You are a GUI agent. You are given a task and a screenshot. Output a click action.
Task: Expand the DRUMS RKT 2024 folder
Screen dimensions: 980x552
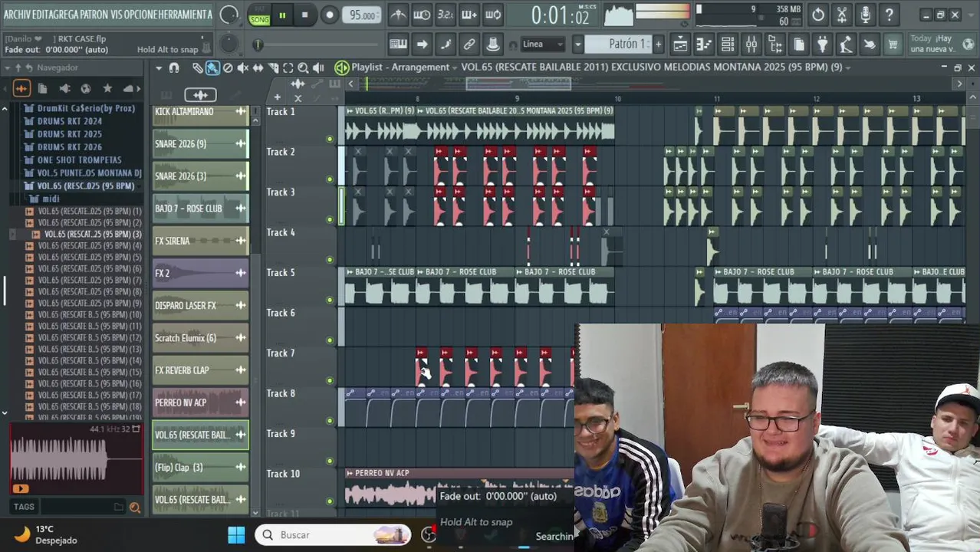pos(69,121)
